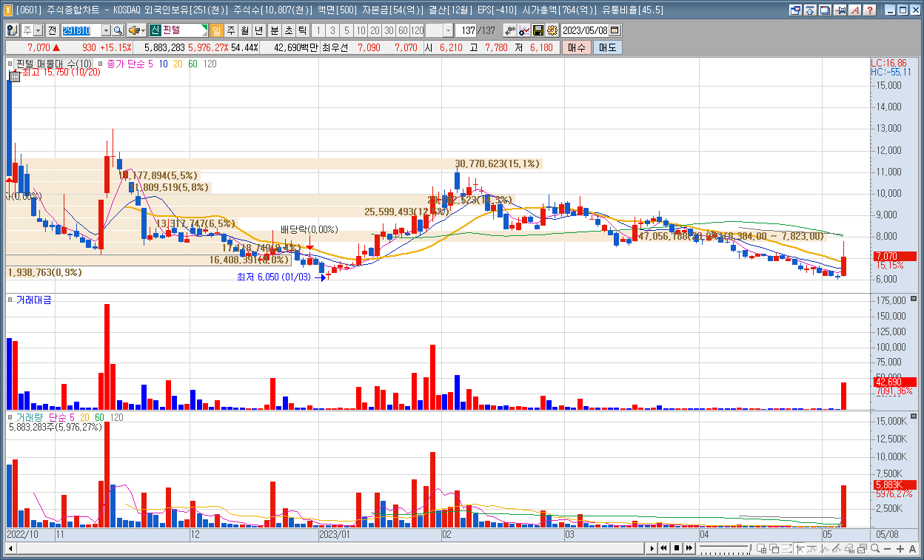Collapse the 거래대금 panel with corner button

pos(912,299)
